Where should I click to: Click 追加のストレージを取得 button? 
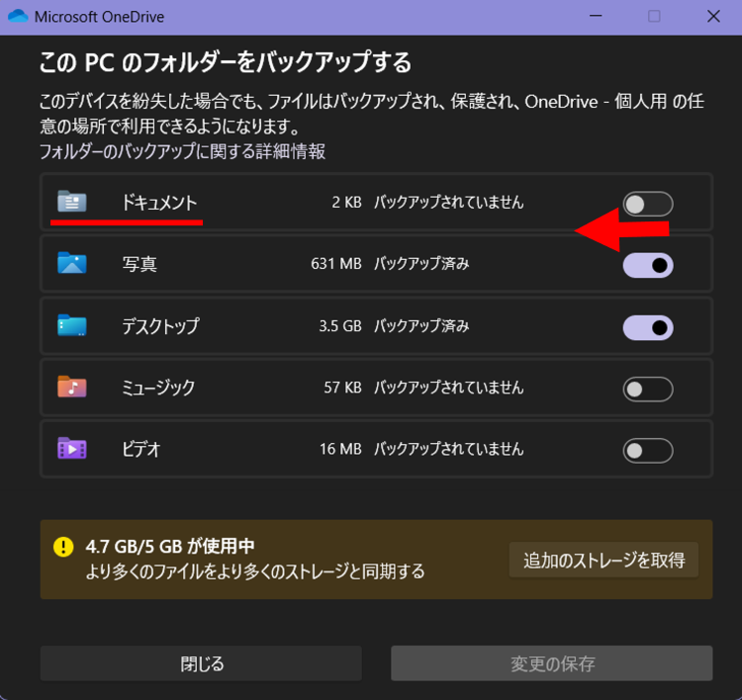603,560
